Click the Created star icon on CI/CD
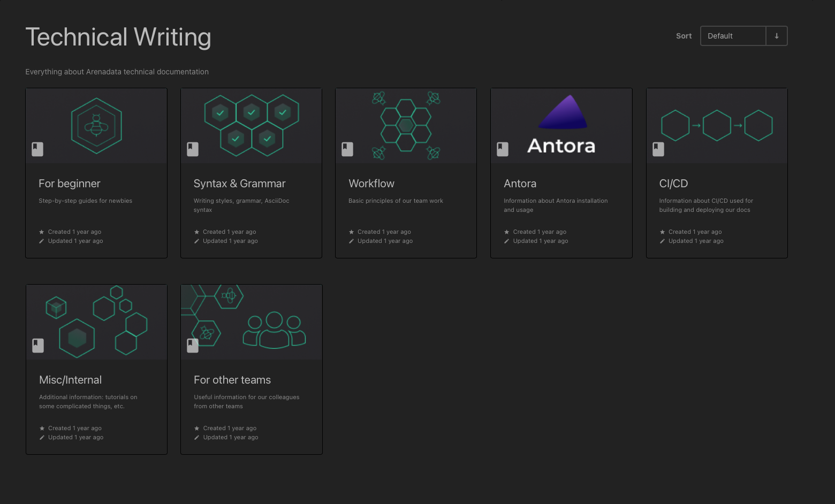835x504 pixels. 662,232
